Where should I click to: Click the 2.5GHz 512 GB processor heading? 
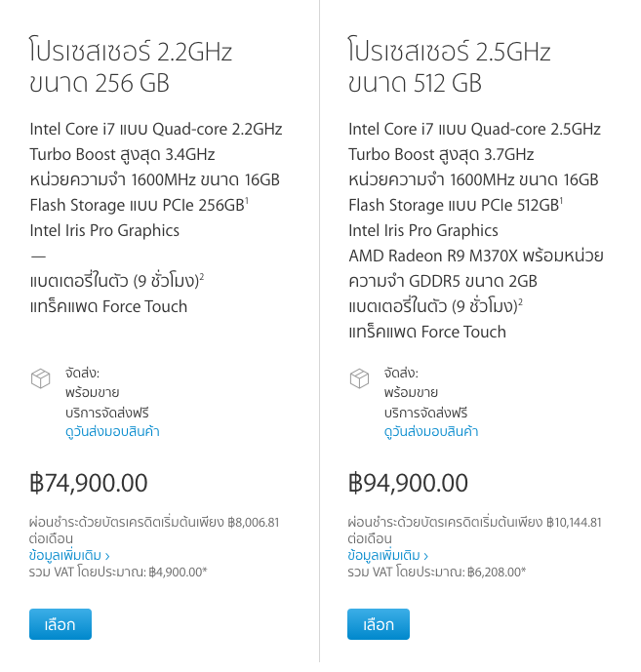450,65
